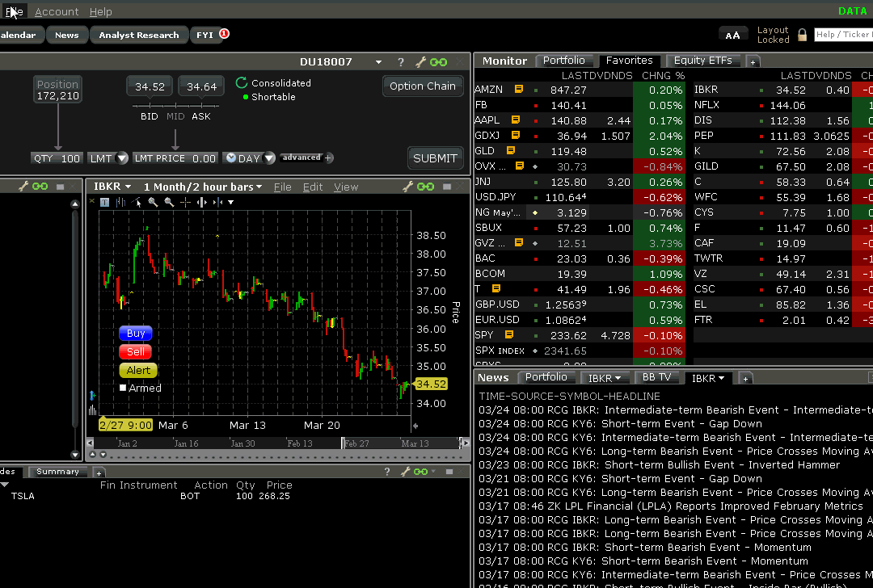The image size is (873, 588).
Task: Open the wrench configuration icon on the Order Entry panel
Action: (419, 61)
